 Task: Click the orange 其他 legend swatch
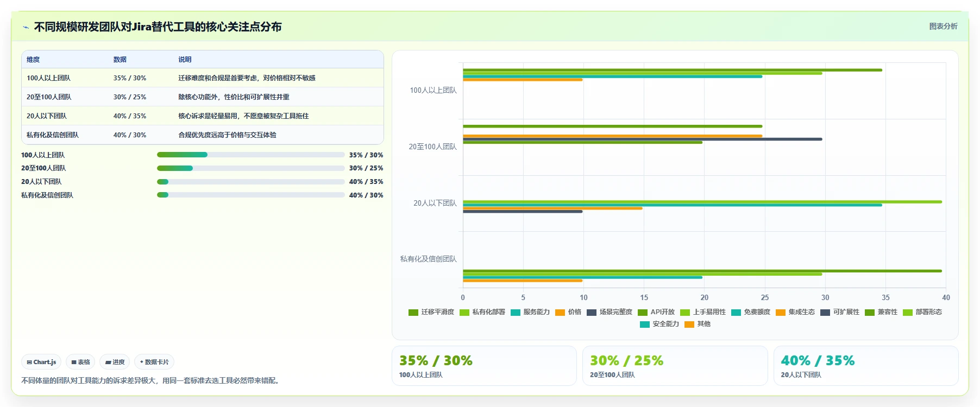pyautogui.click(x=689, y=325)
